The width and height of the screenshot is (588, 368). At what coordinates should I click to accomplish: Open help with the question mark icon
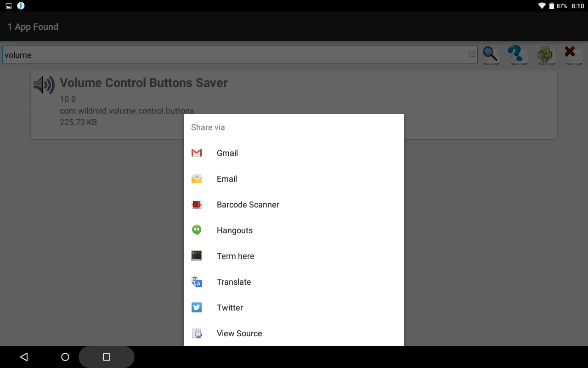518,55
